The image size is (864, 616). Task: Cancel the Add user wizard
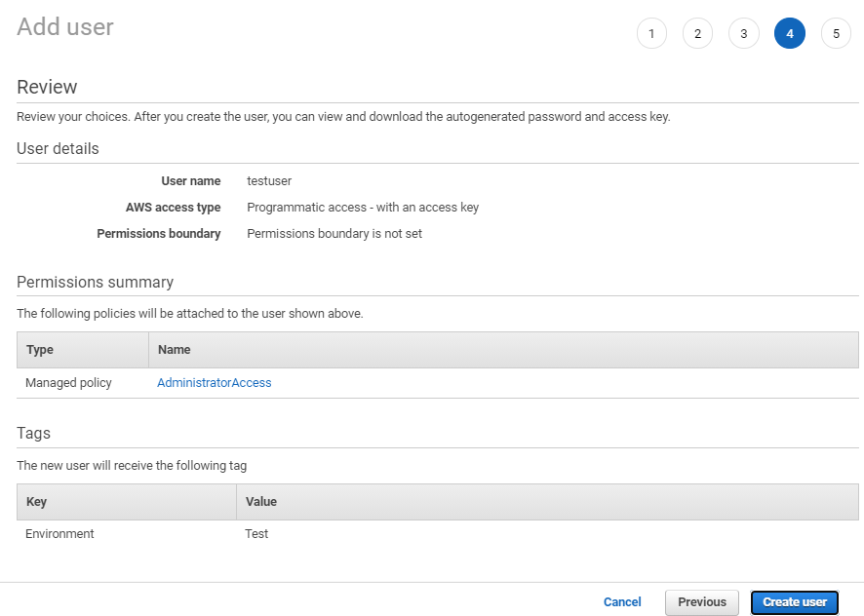pyautogui.click(x=622, y=602)
